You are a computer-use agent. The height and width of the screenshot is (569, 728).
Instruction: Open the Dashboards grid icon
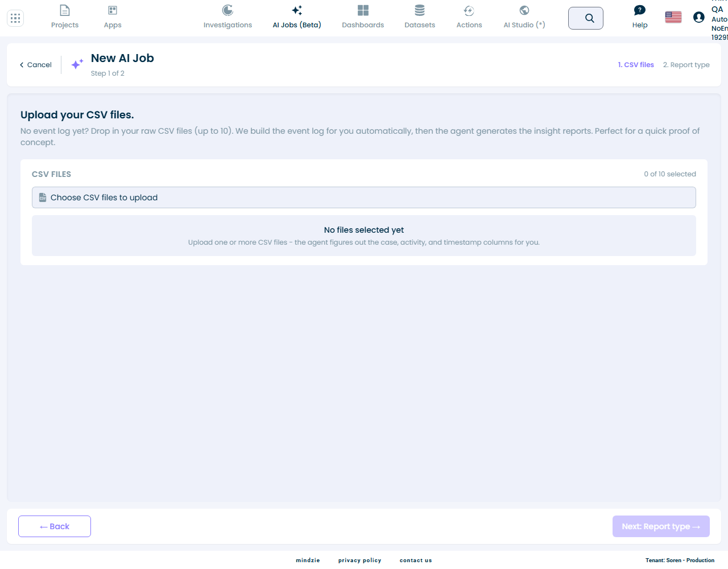(363, 10)
